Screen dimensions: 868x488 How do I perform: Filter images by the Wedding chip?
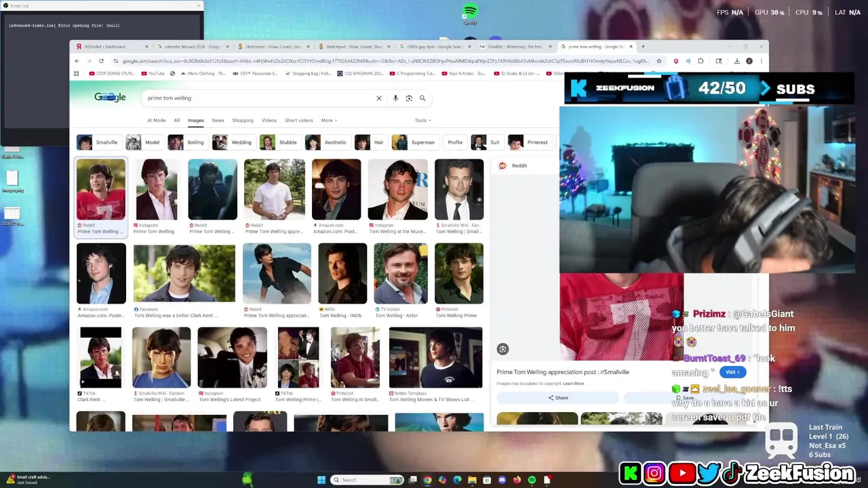(x=233, y=142)
